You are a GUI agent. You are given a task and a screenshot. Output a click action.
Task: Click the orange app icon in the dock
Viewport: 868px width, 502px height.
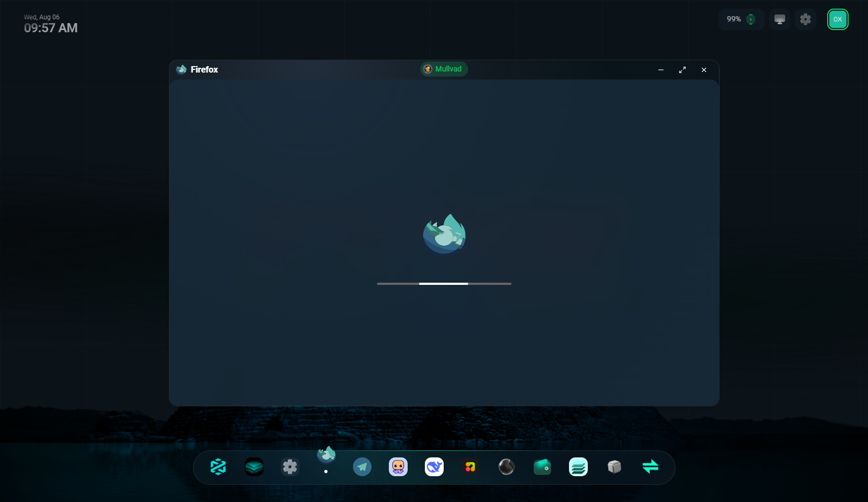tap(470, 467)
